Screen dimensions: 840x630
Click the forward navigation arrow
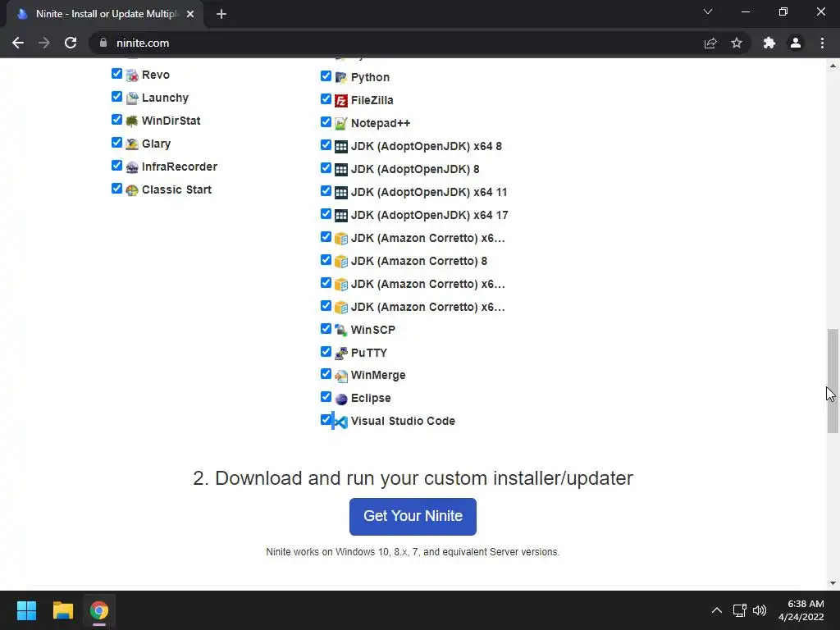coord(44,43)
